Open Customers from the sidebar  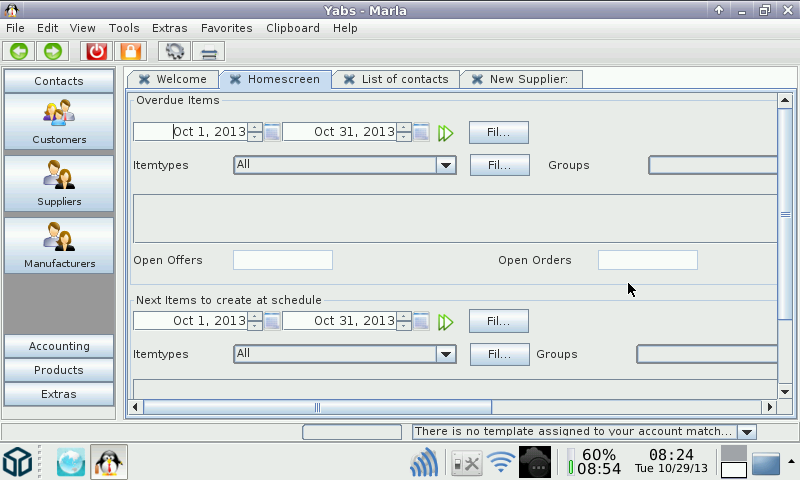point(59,122)
